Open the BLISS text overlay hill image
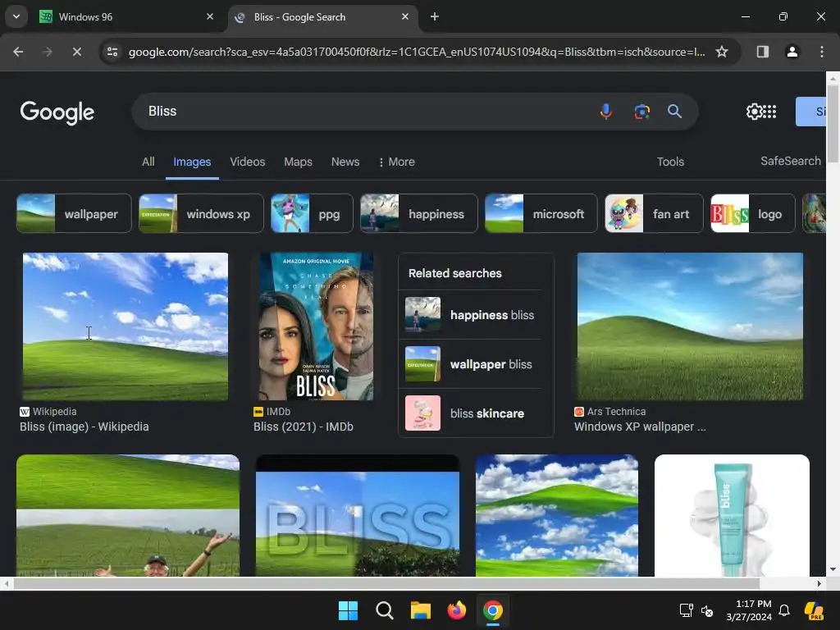This screenshot has height=630, width=840. (358, 515)
